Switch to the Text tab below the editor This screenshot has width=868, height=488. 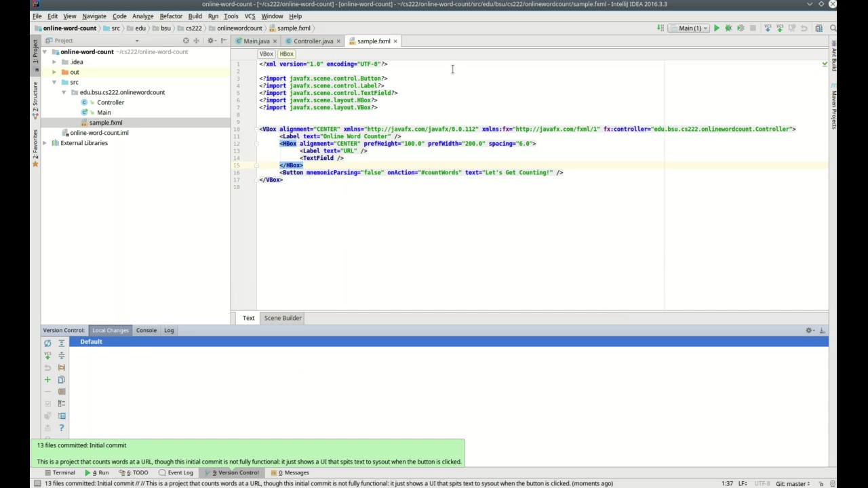[249, 318]
